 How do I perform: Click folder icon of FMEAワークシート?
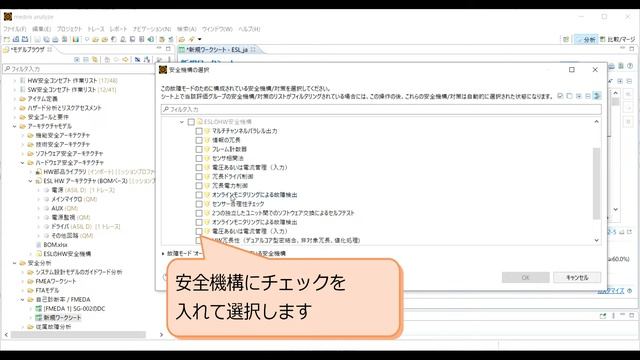tap(31, 281)
